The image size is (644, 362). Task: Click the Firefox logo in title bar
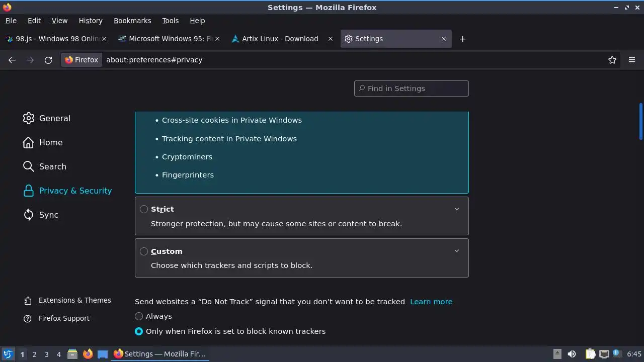click(x=7, y=7)
